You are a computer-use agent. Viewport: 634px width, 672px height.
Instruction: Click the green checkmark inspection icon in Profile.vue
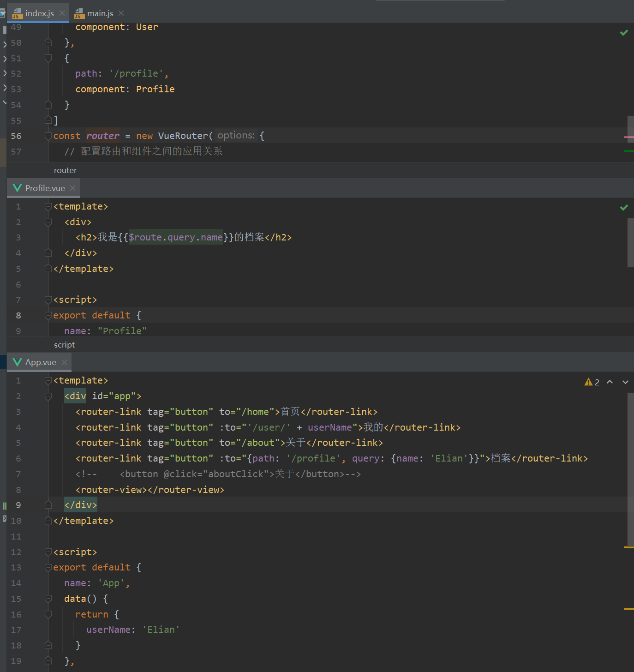(x=624, y=208)
